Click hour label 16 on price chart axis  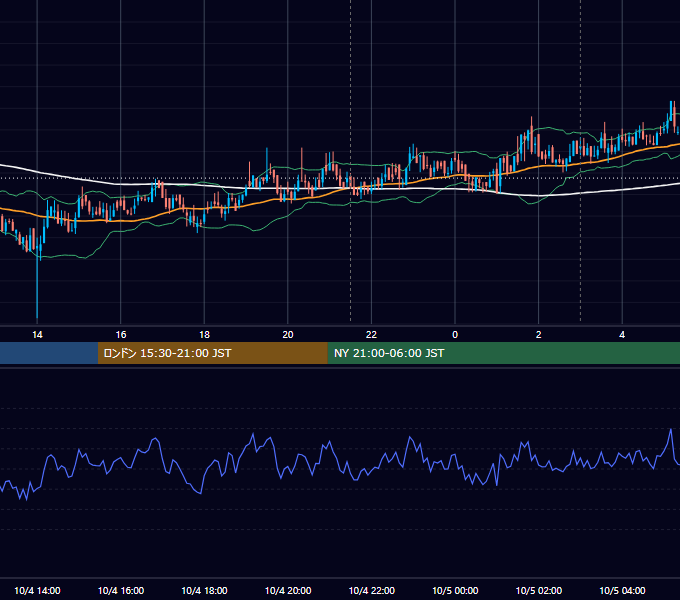point(121,335)
